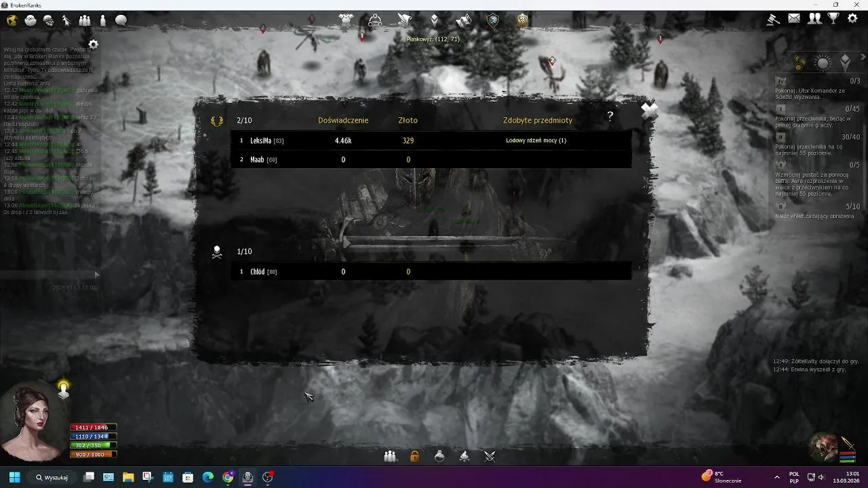This screenshot has height=488, width=868.
Task: Click the 329 gold value
Action: [x=408, y=140]
